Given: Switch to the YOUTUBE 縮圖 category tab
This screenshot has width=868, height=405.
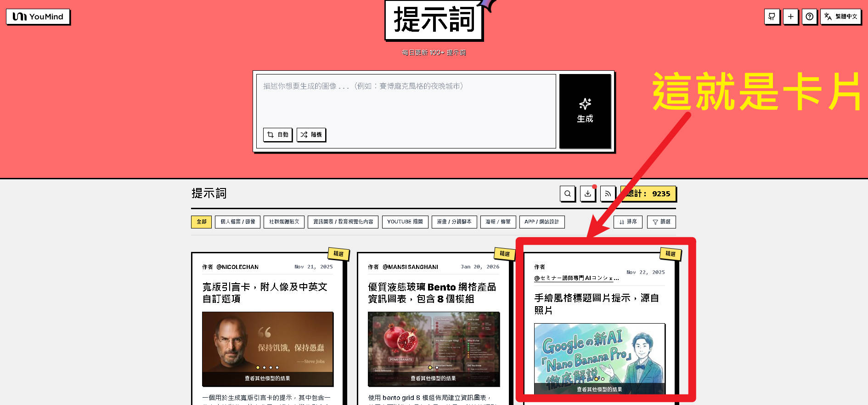Looking at the screenshot, I should pos(405,222).
